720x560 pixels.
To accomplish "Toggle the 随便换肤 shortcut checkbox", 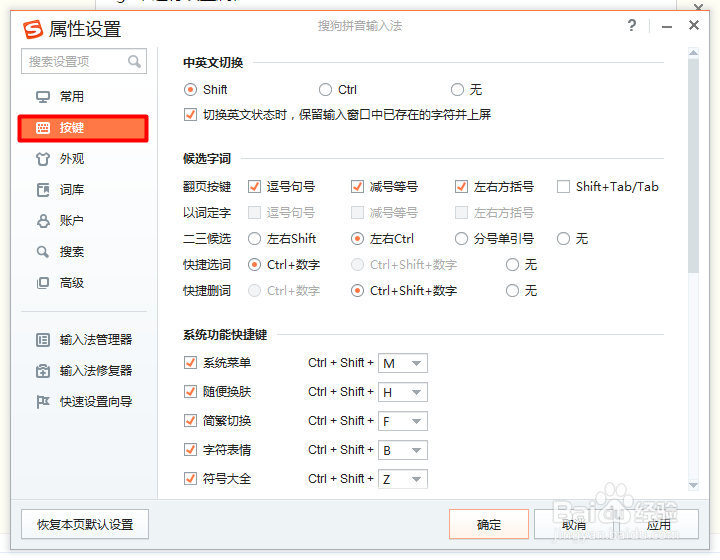I will (x=190, y=392).
